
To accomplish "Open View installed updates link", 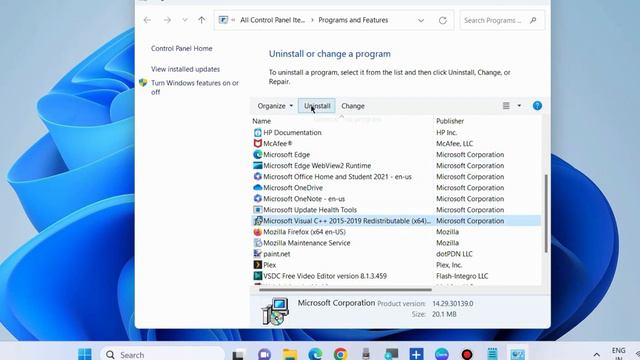I will pos(185,69).
